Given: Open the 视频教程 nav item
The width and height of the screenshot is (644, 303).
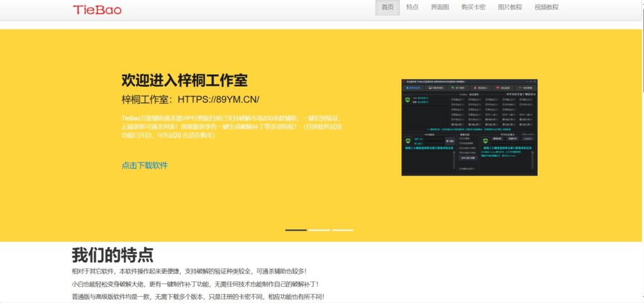Looking at the screenshot, I should click(547, 8).
